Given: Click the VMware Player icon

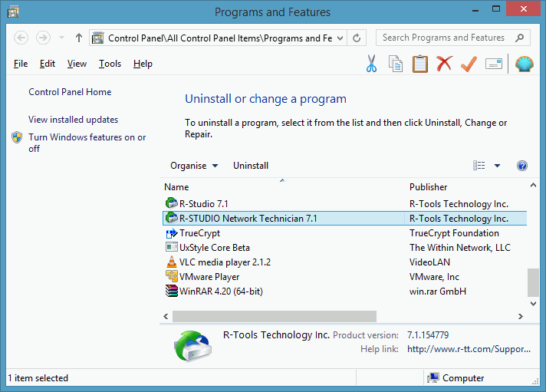Looking at the screenshot, I should tap(171, 276).
